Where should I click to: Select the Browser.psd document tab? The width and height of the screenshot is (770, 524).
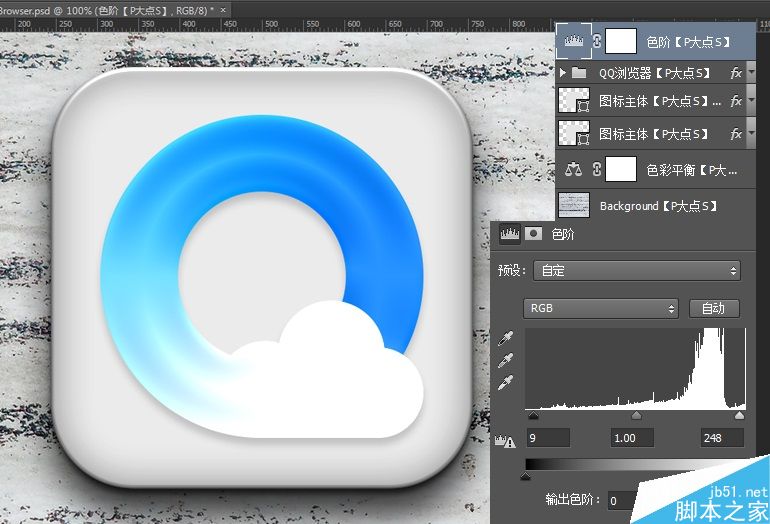pos(114,10)
